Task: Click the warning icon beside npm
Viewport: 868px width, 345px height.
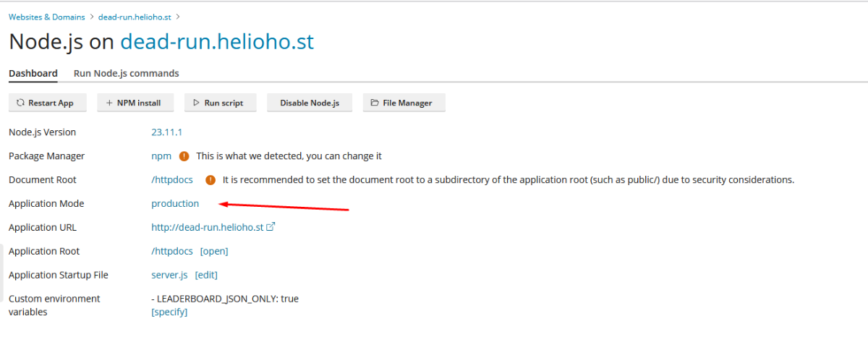Action: coord(184,156)
